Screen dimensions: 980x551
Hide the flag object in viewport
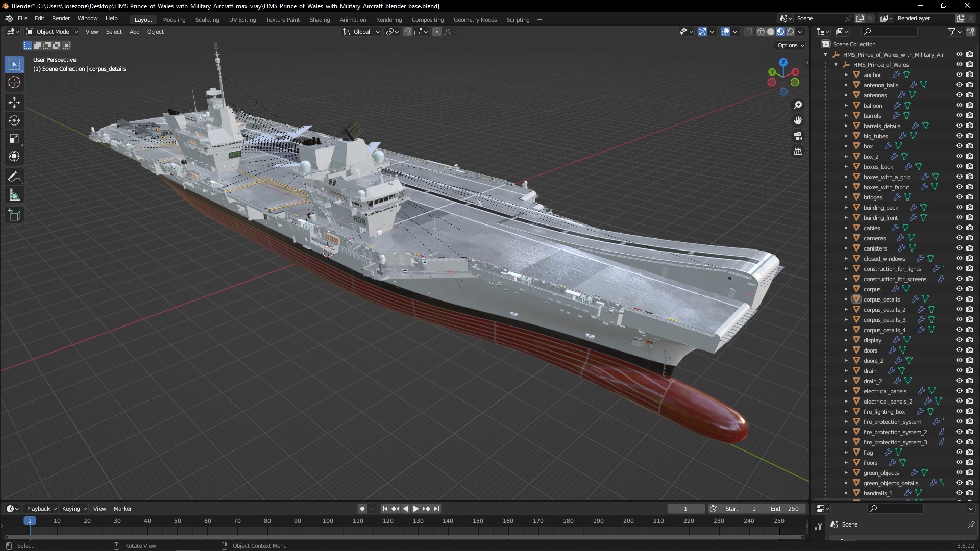[x=959, y=453]
